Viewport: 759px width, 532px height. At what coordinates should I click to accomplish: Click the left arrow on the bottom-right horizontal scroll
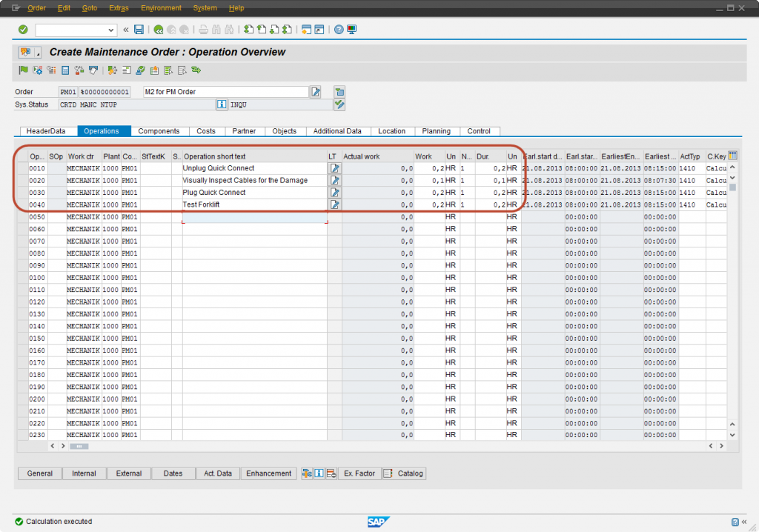coord(711,446)
